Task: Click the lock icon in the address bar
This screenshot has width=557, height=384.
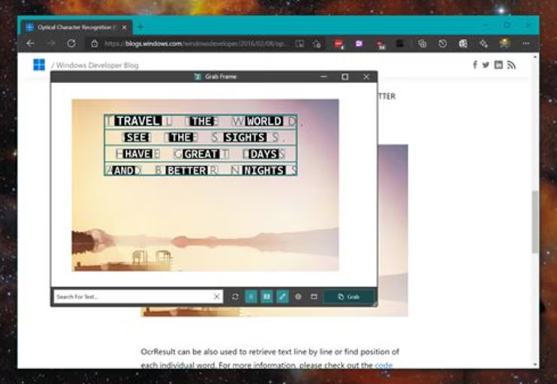Action: tap(94, 44)
